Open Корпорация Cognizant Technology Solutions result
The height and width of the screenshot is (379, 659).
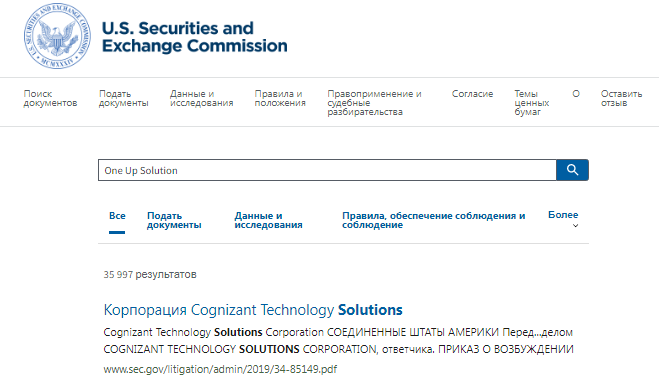(253, 310)
